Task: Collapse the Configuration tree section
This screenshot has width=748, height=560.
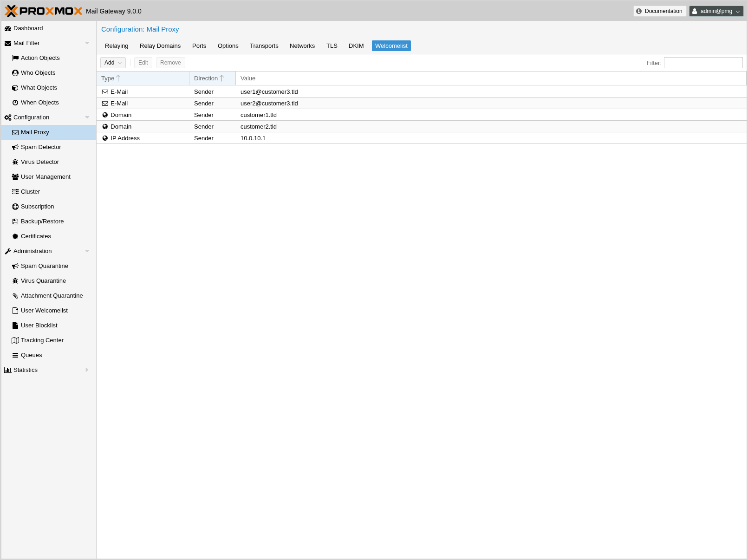Action: [x=87, y=117]
